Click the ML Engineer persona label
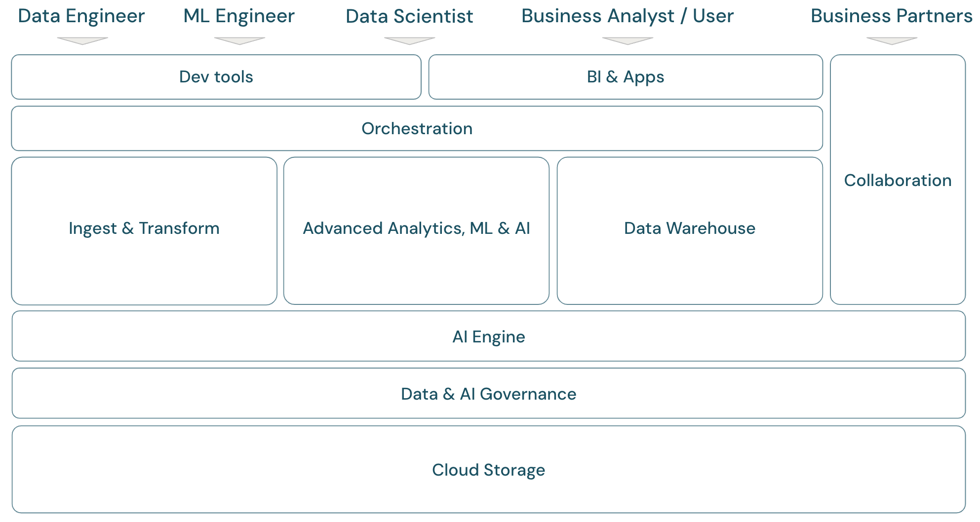Screen dimensions: 980x522 tap(239, 16)
